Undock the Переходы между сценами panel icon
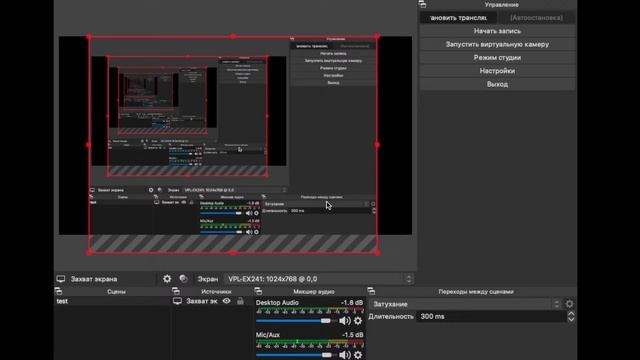This screenshot has height=360, width=640. (x=371, y=291)
